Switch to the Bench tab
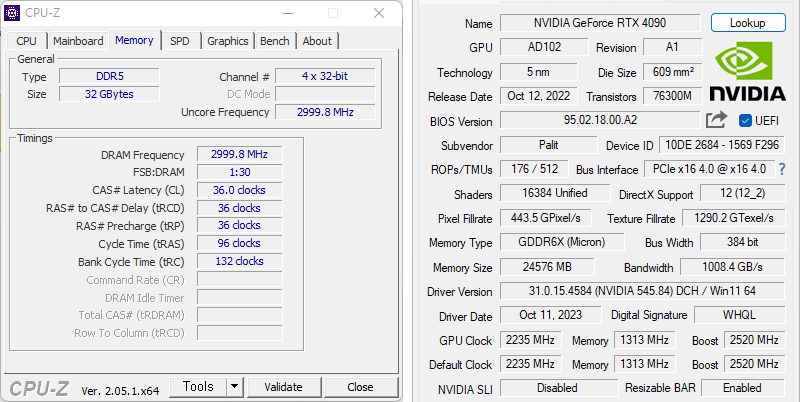This screenshot has width=800, height=402. tap(274, 41)
